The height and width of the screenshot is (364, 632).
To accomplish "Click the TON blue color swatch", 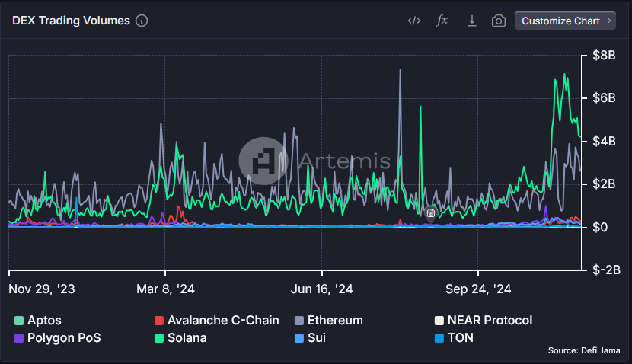I will click(439, 338).
